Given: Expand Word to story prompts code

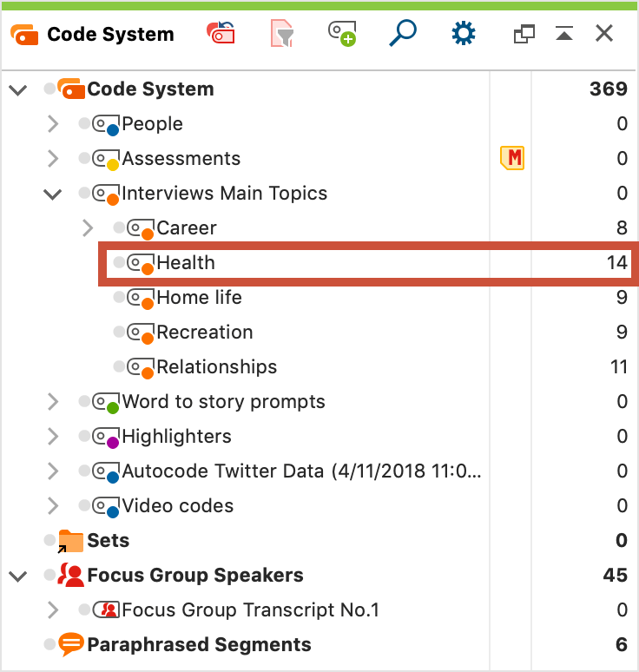Looking at the screenshot, I should pos(53,402).
